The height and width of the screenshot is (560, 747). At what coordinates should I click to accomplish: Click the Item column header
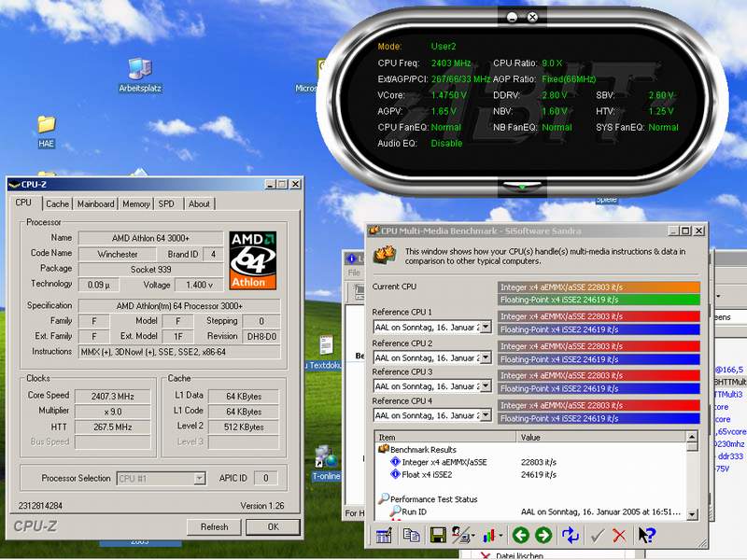pos(445,437)
